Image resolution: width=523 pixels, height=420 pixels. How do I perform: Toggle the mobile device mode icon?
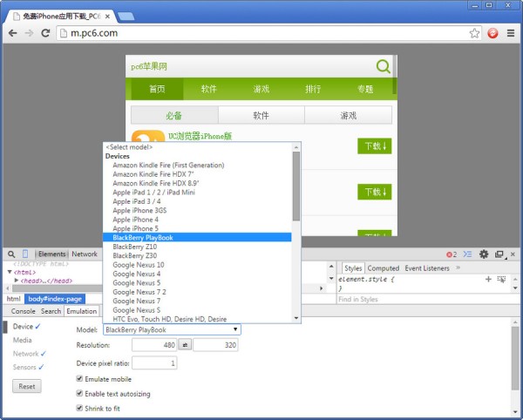tap(25, 254)
